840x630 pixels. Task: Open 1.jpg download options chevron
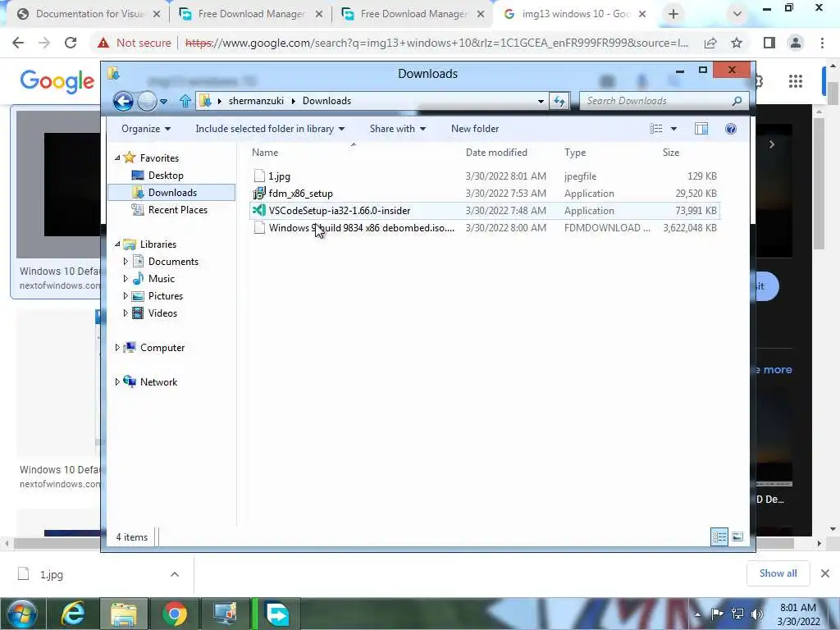click(x=175, y=574)
